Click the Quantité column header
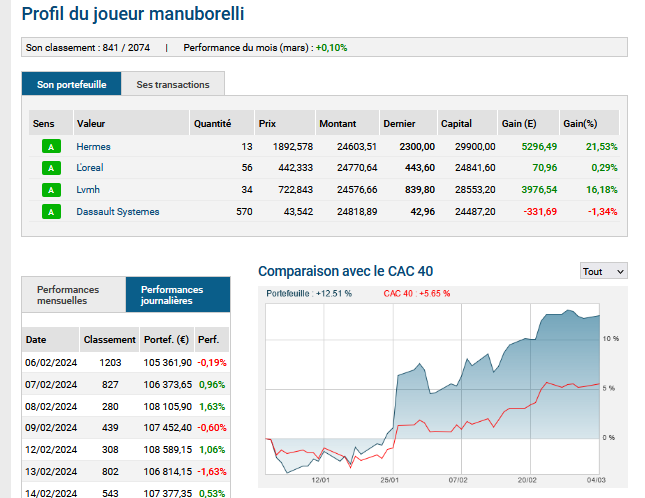Viewport: 645px width, 498px height. pos(222,123)
